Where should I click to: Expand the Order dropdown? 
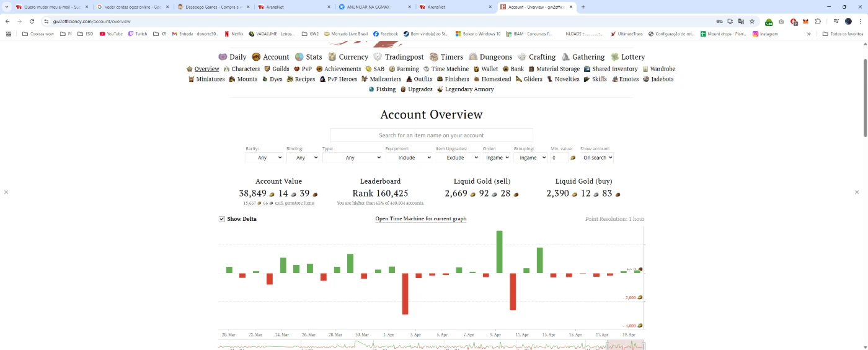(x=497, y=158)
